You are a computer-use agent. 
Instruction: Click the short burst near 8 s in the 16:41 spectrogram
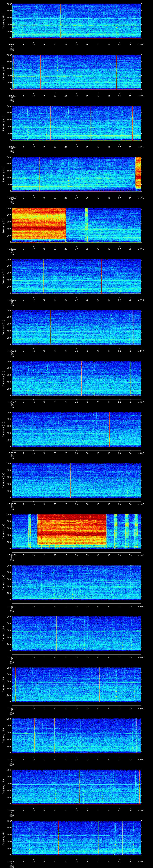(30, 531)
